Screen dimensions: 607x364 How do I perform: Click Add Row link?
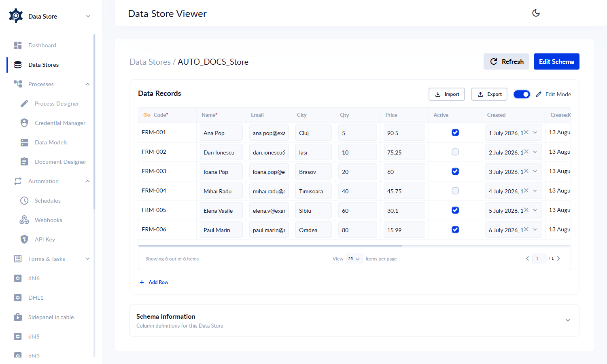pos(154,282)
